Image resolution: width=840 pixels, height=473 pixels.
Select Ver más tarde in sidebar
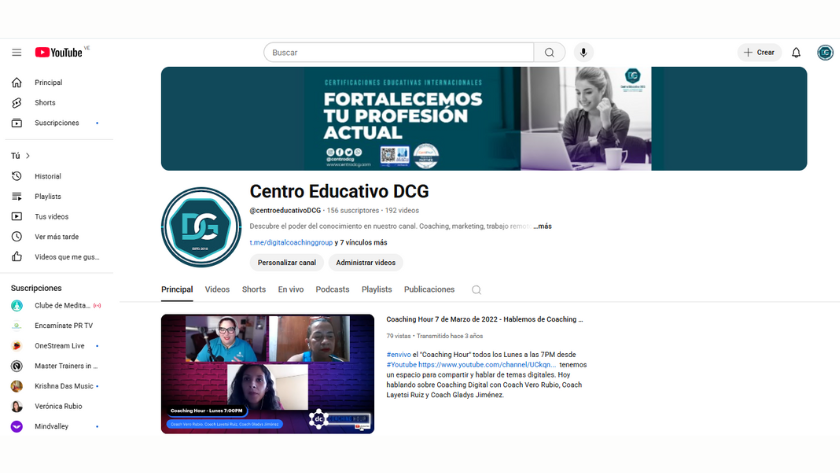(56, 237)
